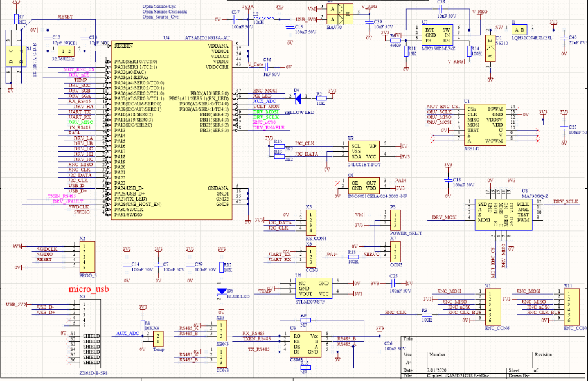The width and height of the screenshot is (588, 382).
Task: Click the red micro_usb heading text
Action: 89,289
